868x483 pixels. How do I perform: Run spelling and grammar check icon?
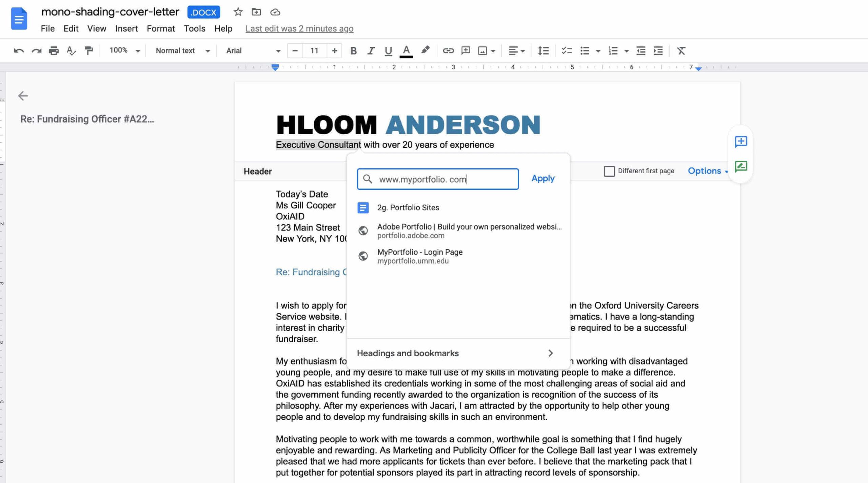tap(71, 51)
